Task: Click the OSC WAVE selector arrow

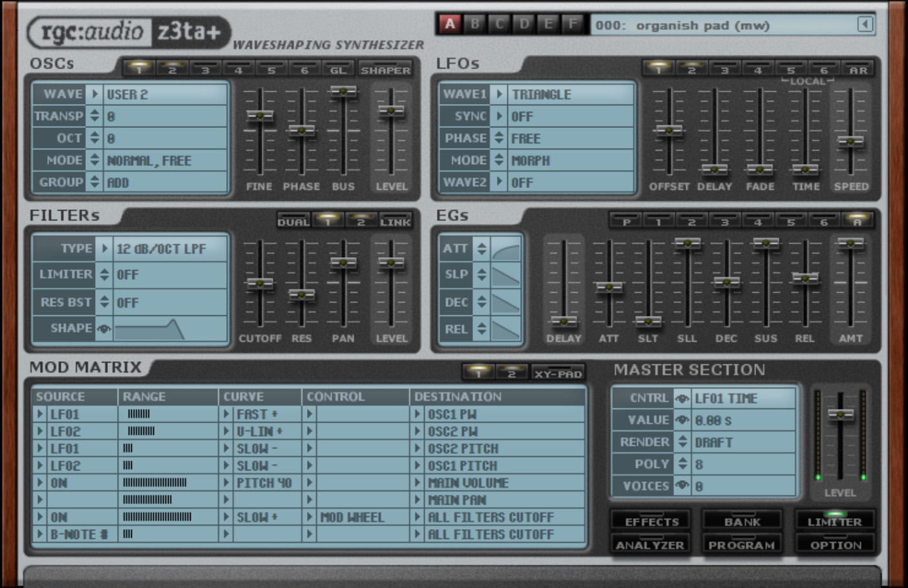Action: 95,94
